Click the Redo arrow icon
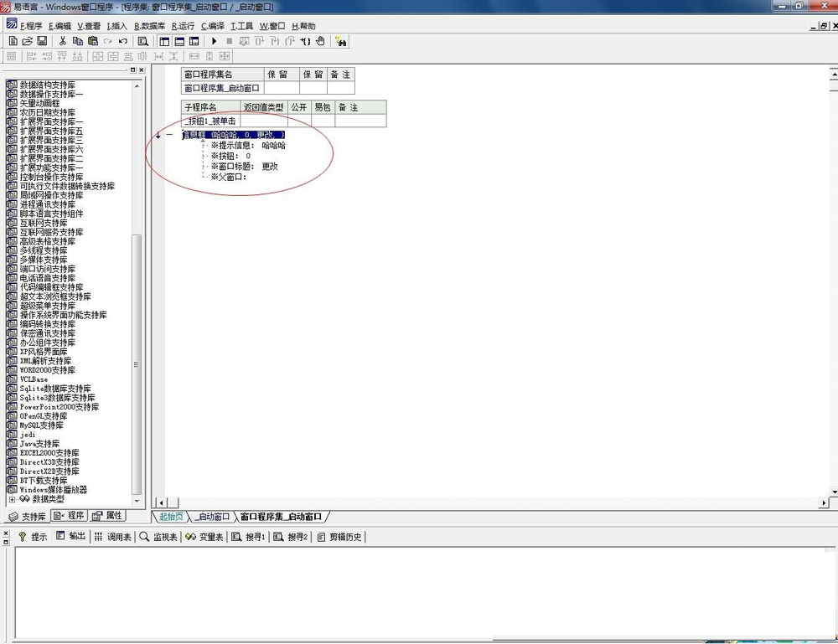 [x=107, y=41]
